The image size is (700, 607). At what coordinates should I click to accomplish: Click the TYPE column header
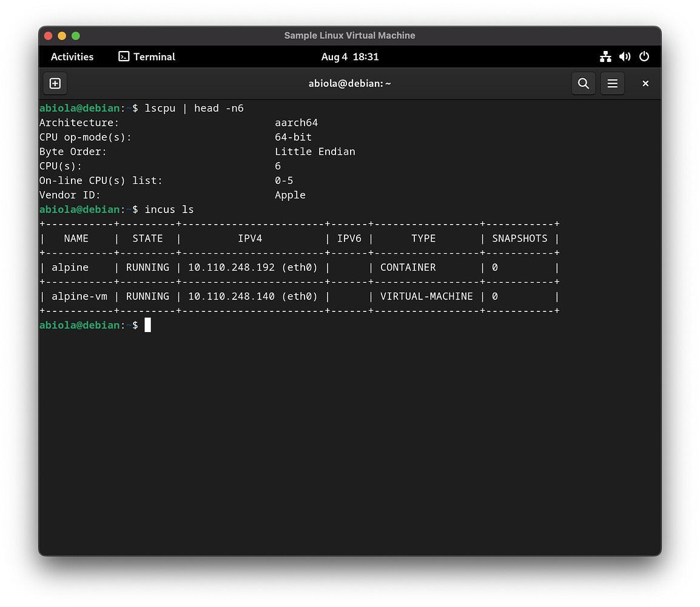tap(423, 239)
